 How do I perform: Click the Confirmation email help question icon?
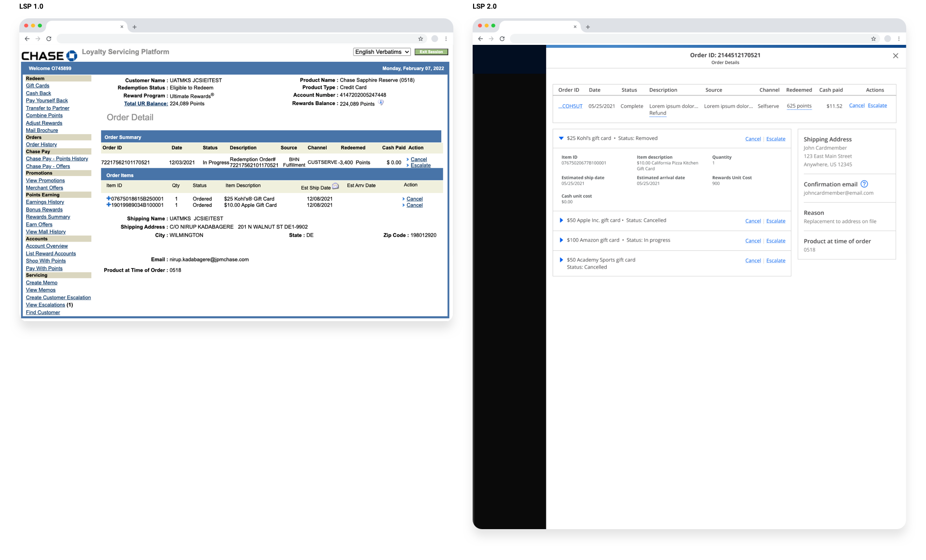864,184
